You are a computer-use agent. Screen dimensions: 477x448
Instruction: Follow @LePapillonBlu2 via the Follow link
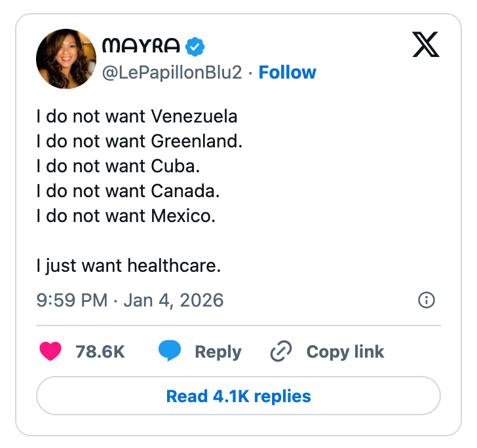[x=287, y=72]
